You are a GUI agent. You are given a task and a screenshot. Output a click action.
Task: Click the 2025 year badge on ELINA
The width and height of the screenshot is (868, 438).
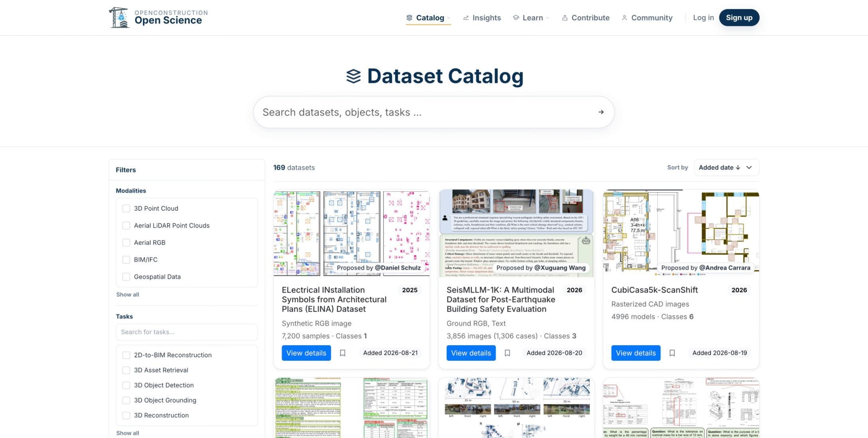coord(409,290)
